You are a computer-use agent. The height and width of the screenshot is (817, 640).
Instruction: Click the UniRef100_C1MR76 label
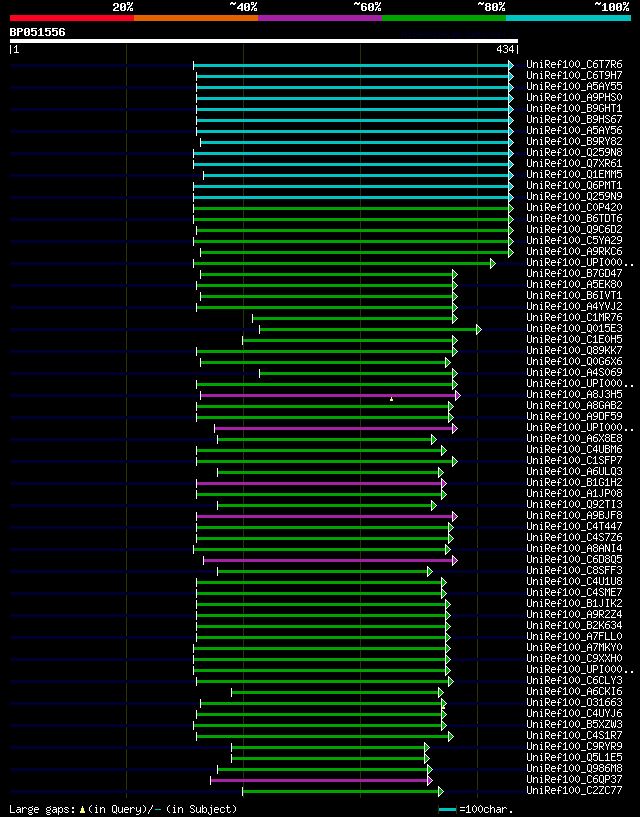[574, 317]
